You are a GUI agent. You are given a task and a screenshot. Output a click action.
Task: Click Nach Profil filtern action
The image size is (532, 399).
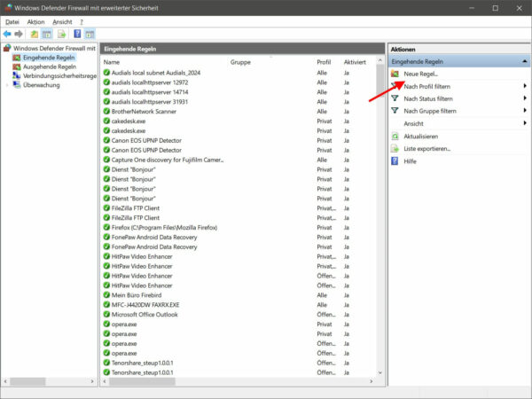[x=426, y=87]
